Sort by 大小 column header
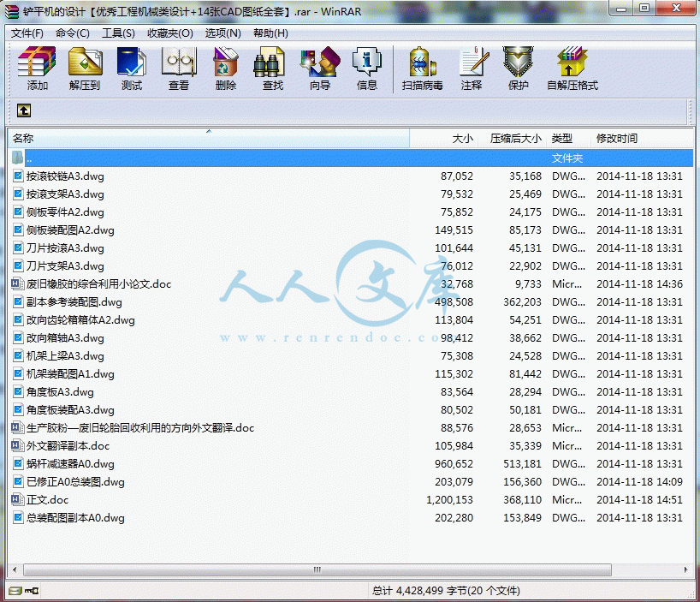700x602 pixels. point(444,139)
